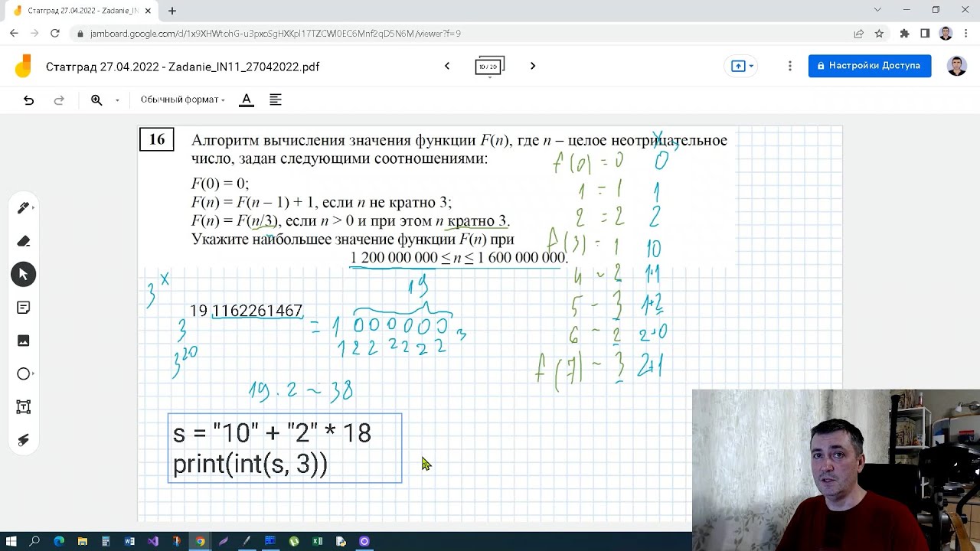Screen dimensions: 980x551
Task: Select the 'Статград 27.04.2022 - Zadanie' tab
Action: pyautogui.click(x=83, y=11)
